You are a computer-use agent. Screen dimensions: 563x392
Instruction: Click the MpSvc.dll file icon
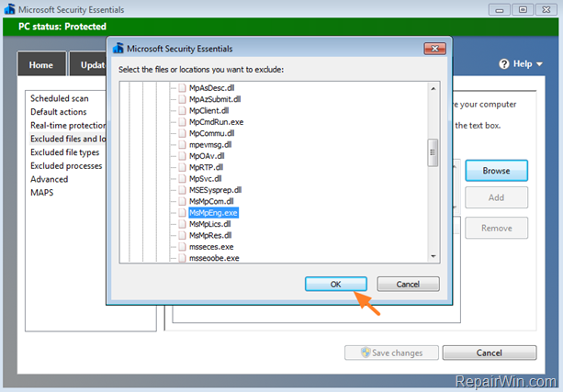tap(182, 179)
